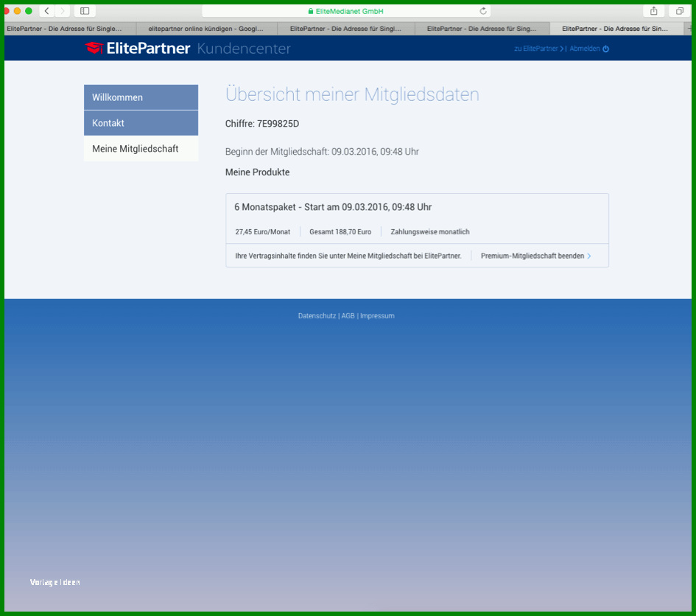
Task: Click the green fullscreen window button
Action: coord(29,11)
